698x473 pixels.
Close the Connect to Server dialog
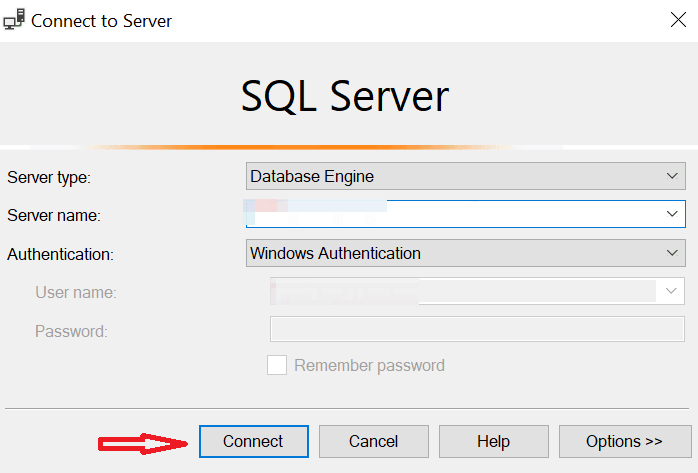[x=676, y=20]
